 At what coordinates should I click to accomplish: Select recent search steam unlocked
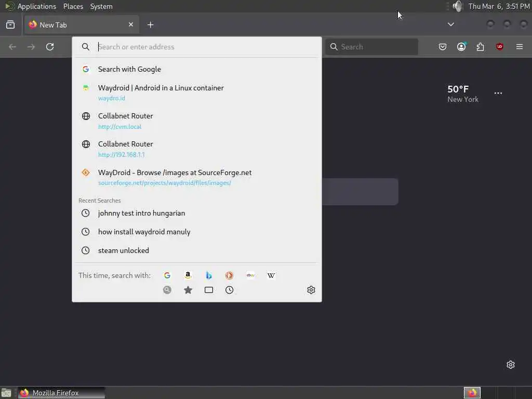tap(197, 250)
